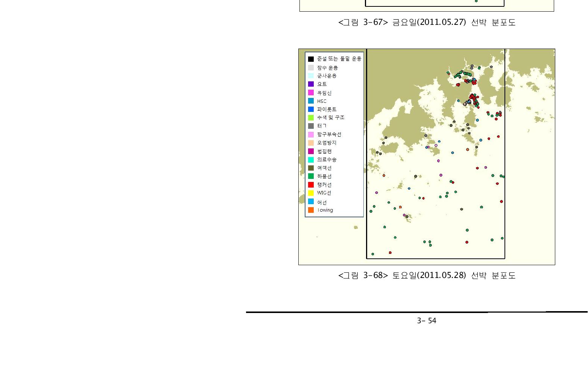Click the page number 3- 54

427,321
